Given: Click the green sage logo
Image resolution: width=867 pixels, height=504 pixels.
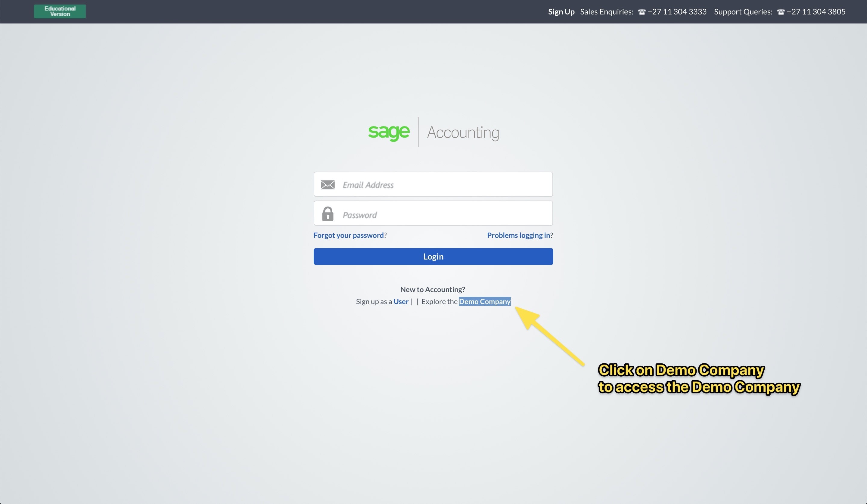Looking at the screenshot, I should coord(389,132).
